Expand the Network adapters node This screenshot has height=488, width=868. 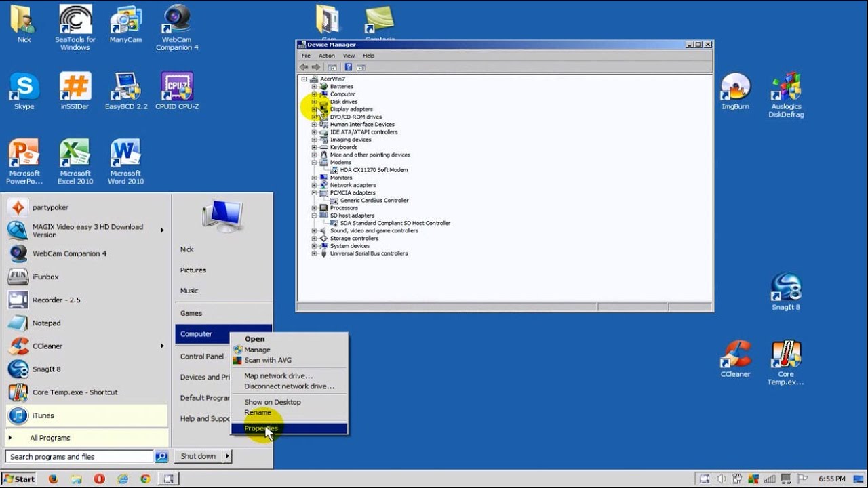314,185
